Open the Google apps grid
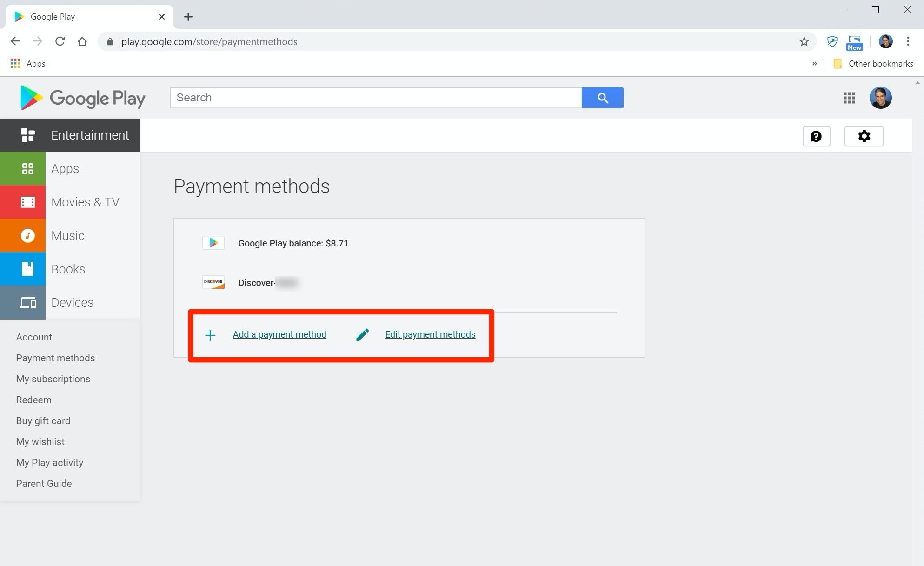Viewport: 924px width, 566px height. pyautogui.click(x=849, y=98)
